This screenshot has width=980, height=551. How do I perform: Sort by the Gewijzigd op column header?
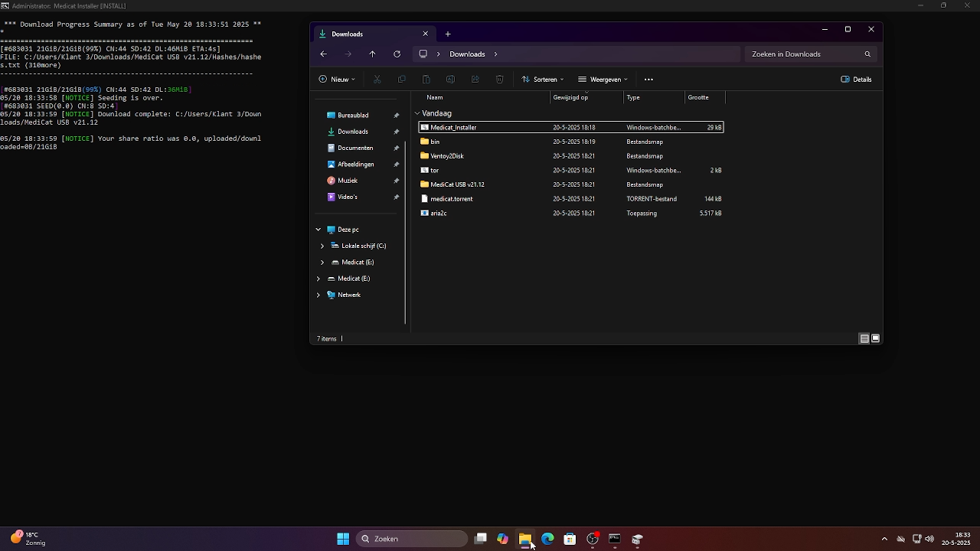point(586,97)
